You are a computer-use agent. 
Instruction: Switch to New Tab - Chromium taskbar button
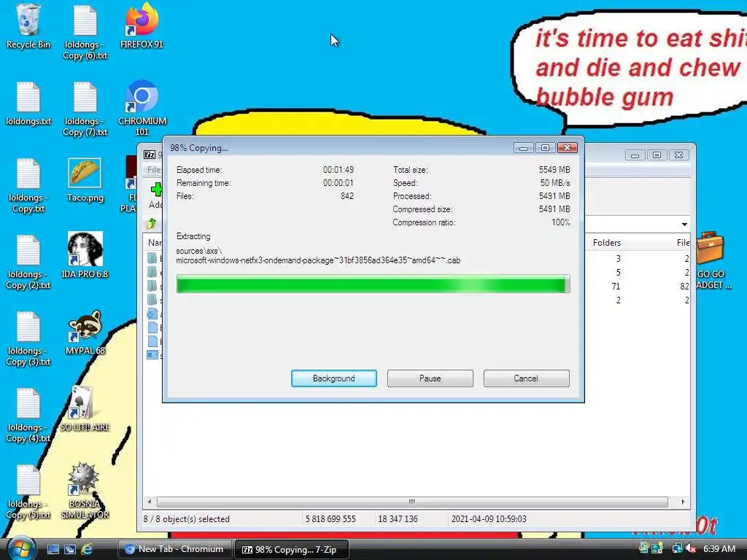coord(175,549)
